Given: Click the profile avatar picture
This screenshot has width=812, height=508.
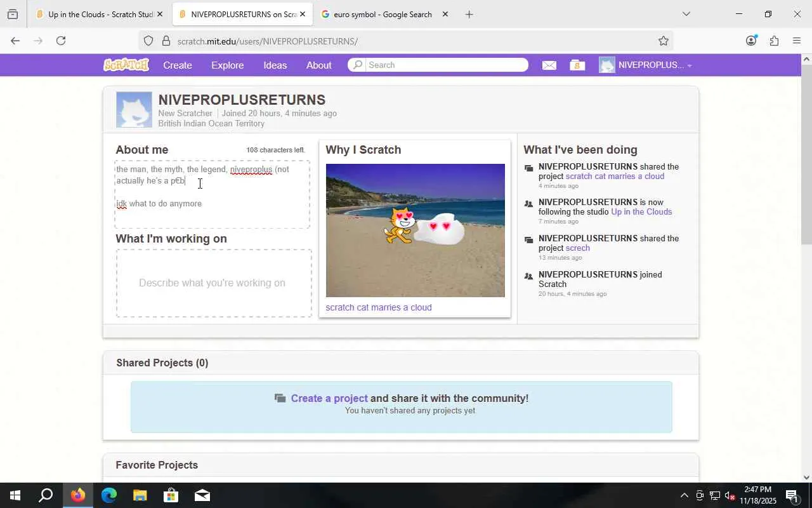Looking at the screenshot, I should (134, 110).
